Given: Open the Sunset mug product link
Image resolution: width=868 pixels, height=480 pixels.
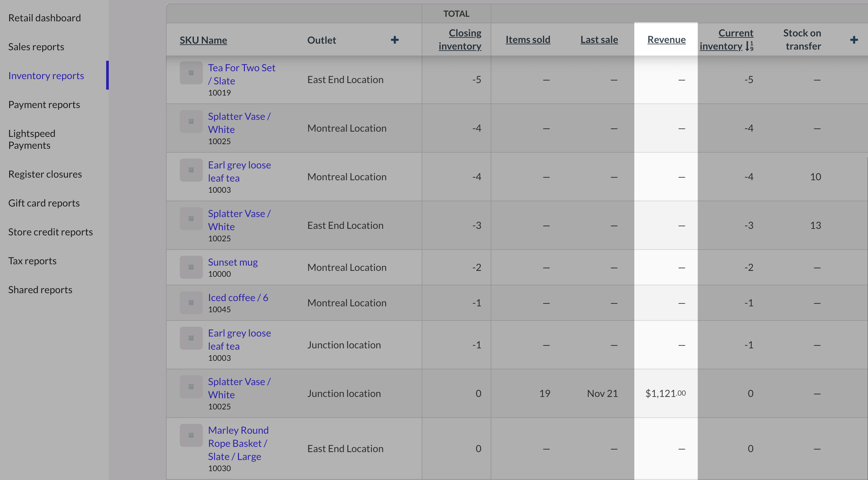Looking at the screenshot, I should 232,262.
